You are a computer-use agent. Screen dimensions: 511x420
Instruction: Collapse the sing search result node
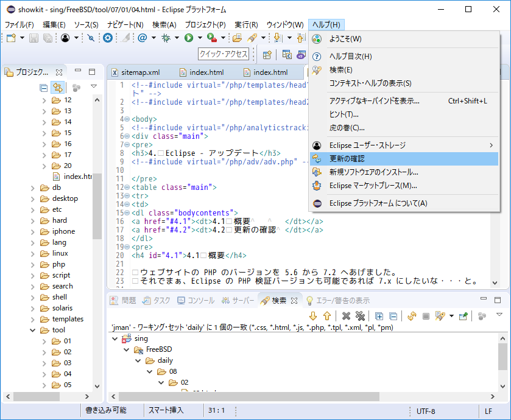(x=115, y=338)
